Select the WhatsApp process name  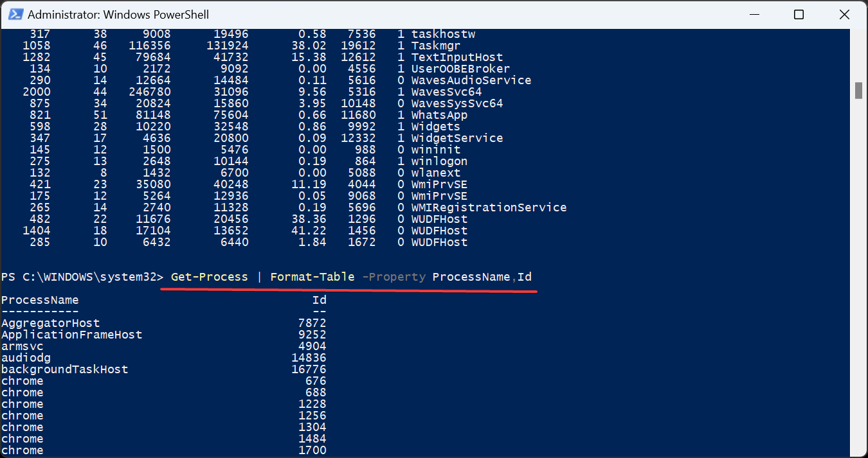440,115
